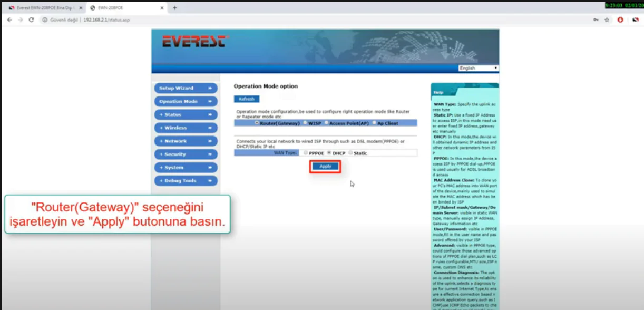The width and height of the screenshot is (644, 310).
Task: Bookmark this page with the star icon
Action: (x=607, y=20)
